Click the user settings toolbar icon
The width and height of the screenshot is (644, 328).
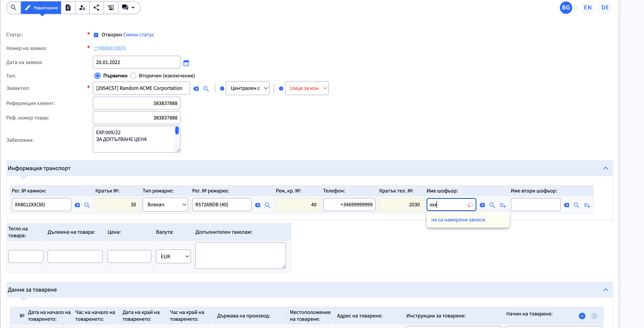click(82, 7)
